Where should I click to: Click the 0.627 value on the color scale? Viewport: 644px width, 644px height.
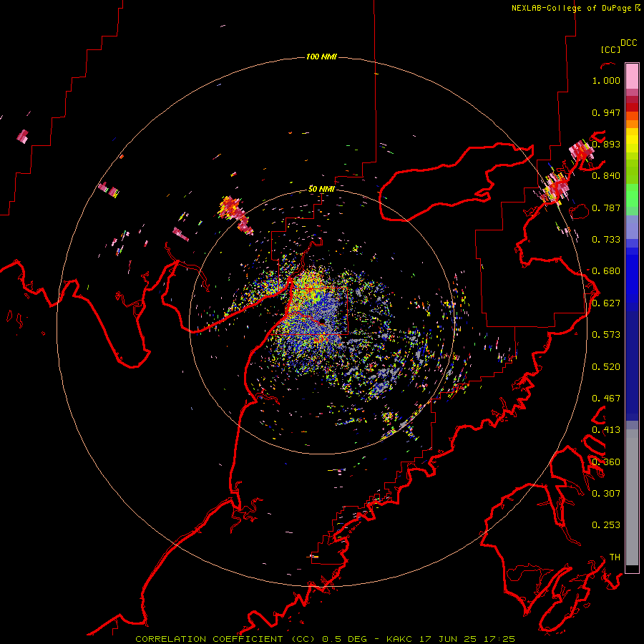coord(606,303)
